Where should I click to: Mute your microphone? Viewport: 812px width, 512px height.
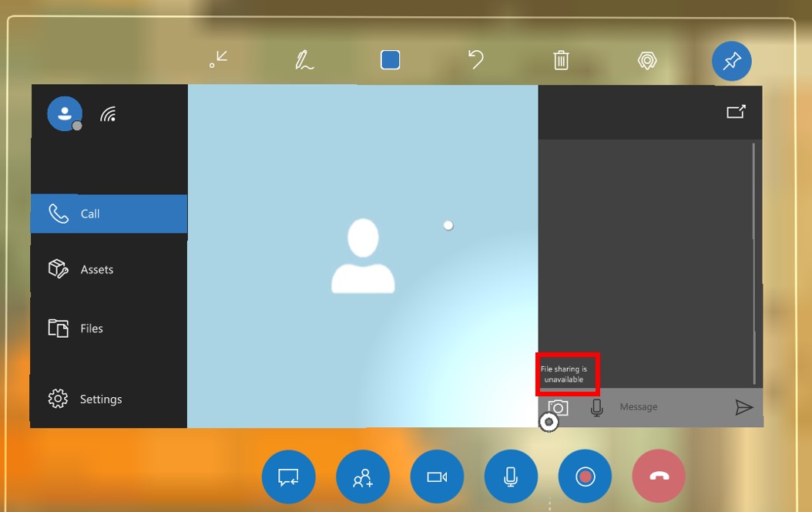point(511,477)
